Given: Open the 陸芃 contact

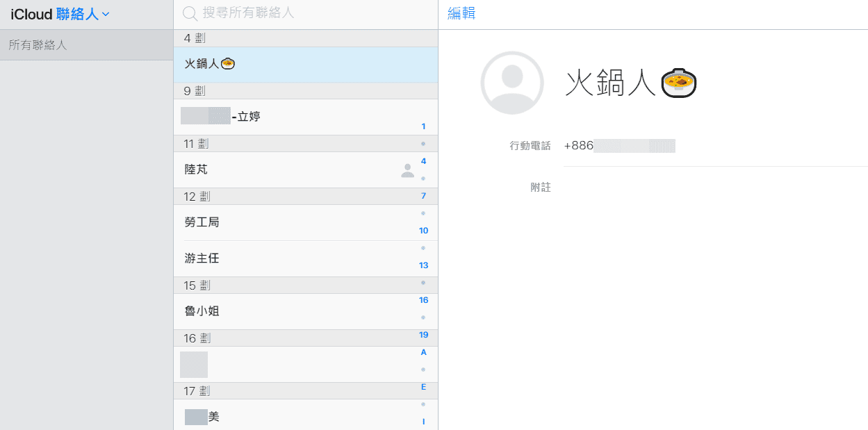Looking at the screenshot, I should tap(306, 169).
